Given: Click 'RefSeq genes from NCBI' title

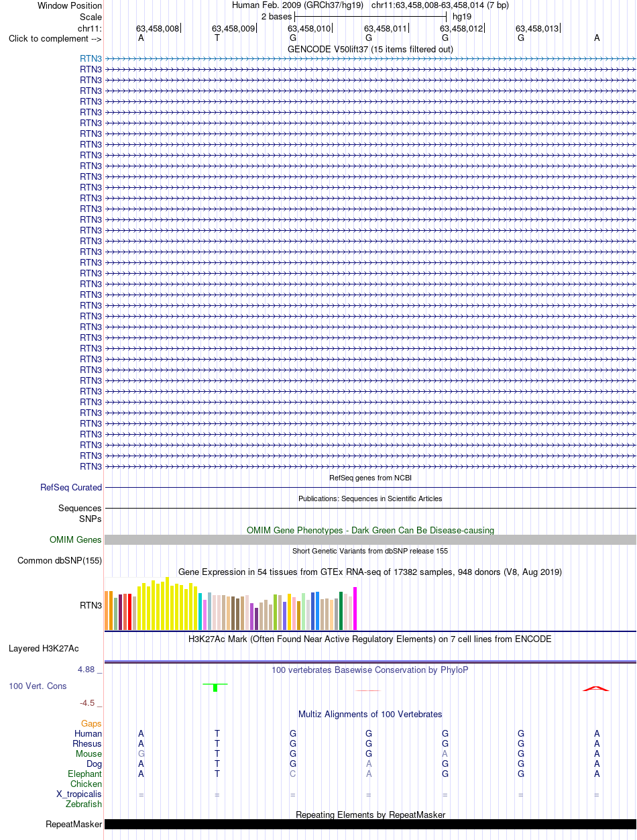Looking at the screenshot, I should point(370,478).
